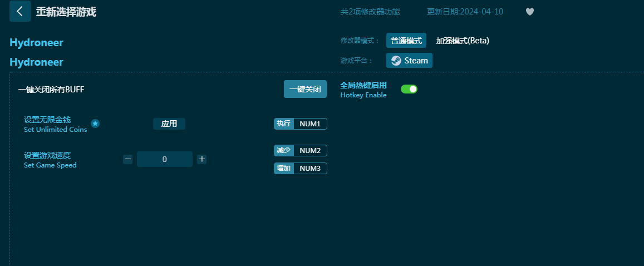This screenshot has height=266, width=644.
Task: Switch to 加强模式(Beta) mode
Action: pos(463,41)
